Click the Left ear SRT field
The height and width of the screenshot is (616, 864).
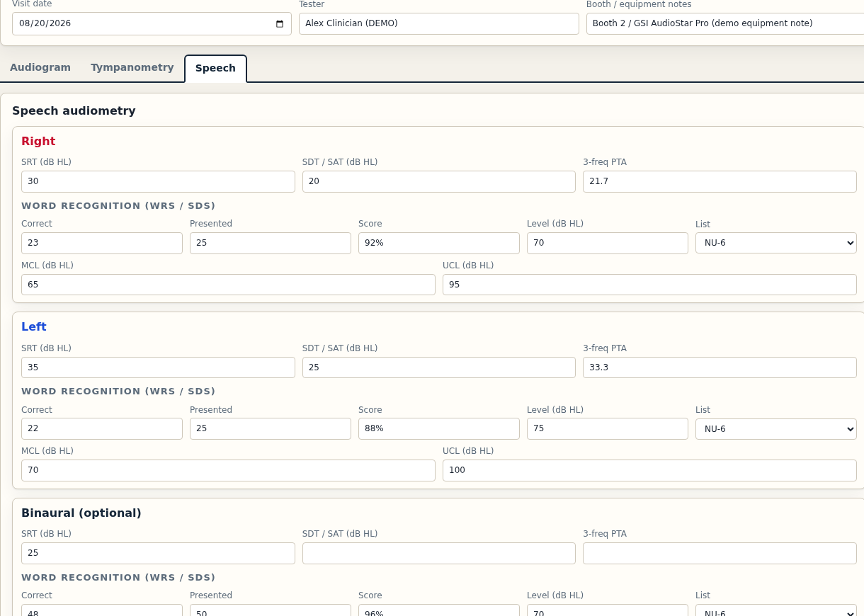pos(158,367)
